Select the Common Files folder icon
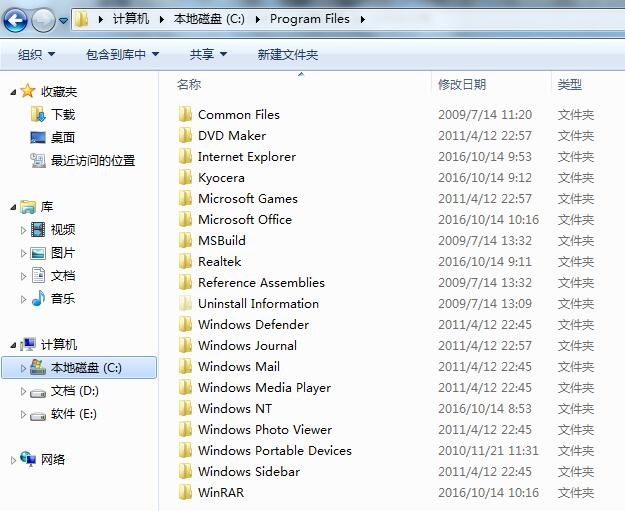 click(185, 114)
